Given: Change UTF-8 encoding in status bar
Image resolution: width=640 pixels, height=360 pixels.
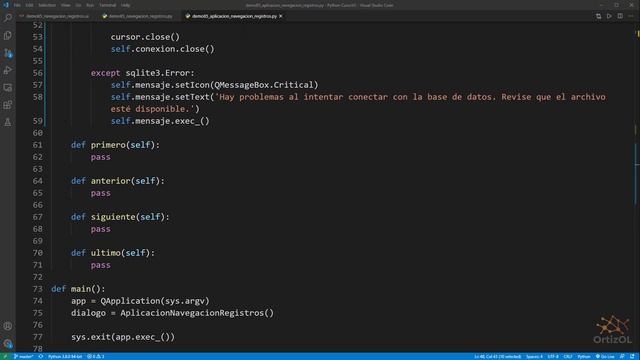Looking at the screenshot, I should [553, 356].
